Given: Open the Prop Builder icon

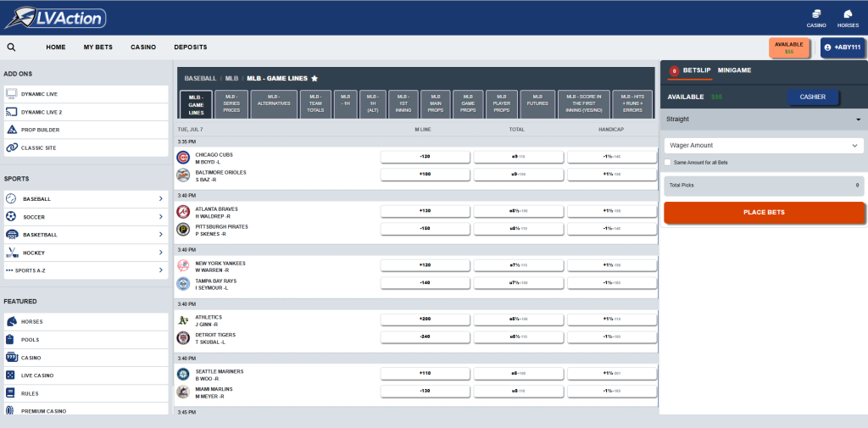Looking at the screenshot, I should 11,130.
